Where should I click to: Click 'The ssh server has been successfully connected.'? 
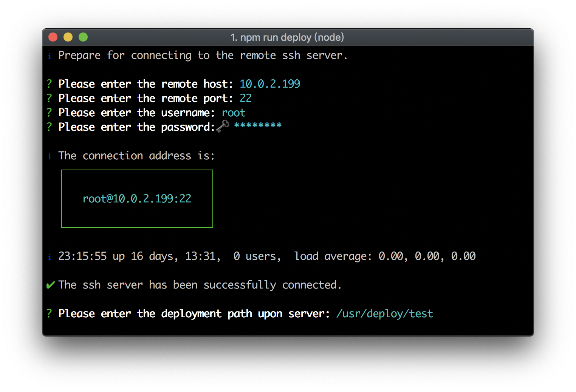(x=200, y=285)
